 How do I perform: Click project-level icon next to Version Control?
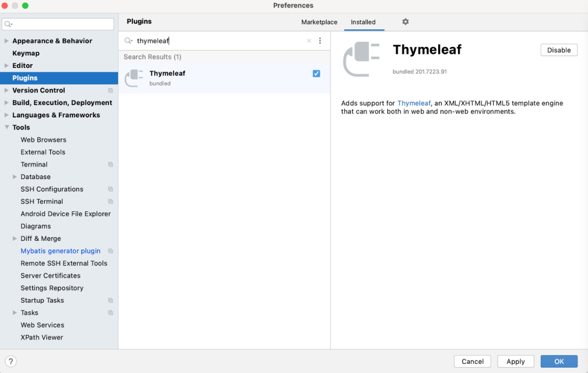111,90
